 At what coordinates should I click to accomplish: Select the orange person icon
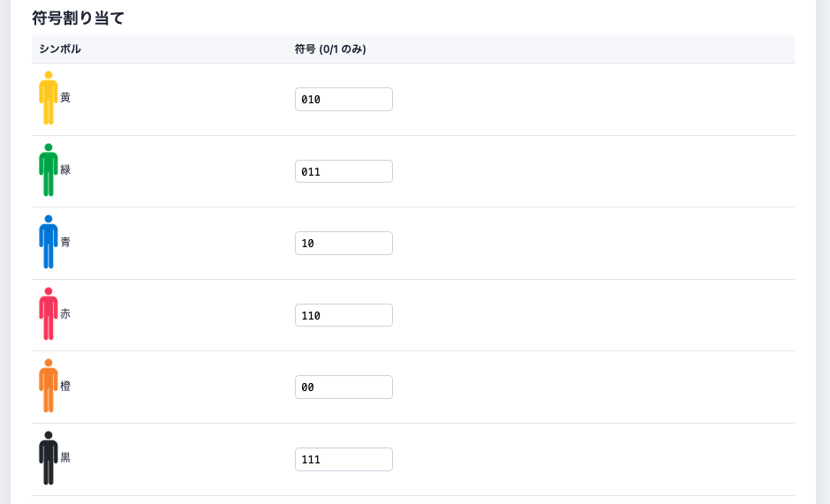tap(49, 386)
